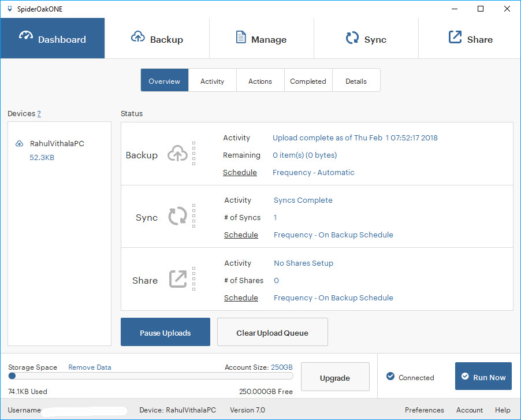The height and width of the screenshot is (420, 521).
Task: Click the 74.1KB Used label
Action: pyautogui.click(x=28, y=392)
